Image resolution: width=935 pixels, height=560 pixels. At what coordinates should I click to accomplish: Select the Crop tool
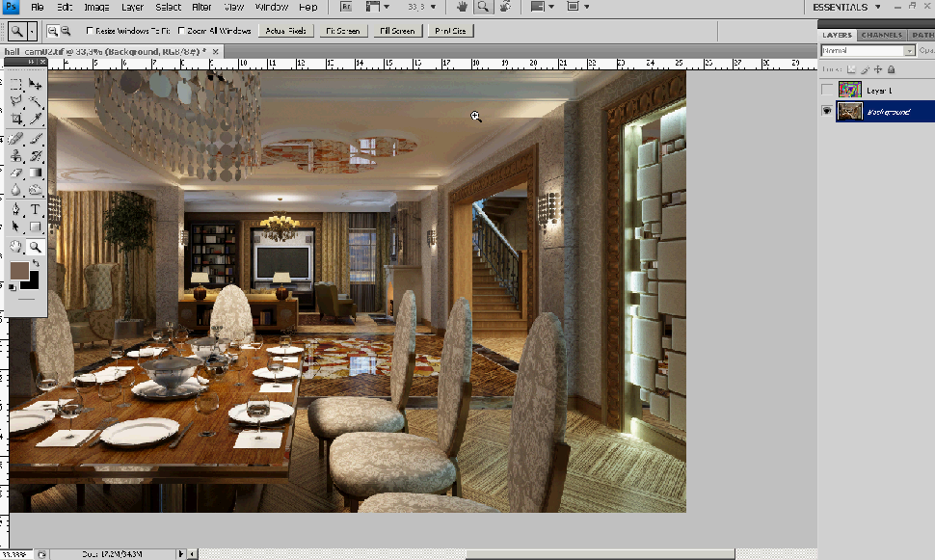tap(16, 119)
